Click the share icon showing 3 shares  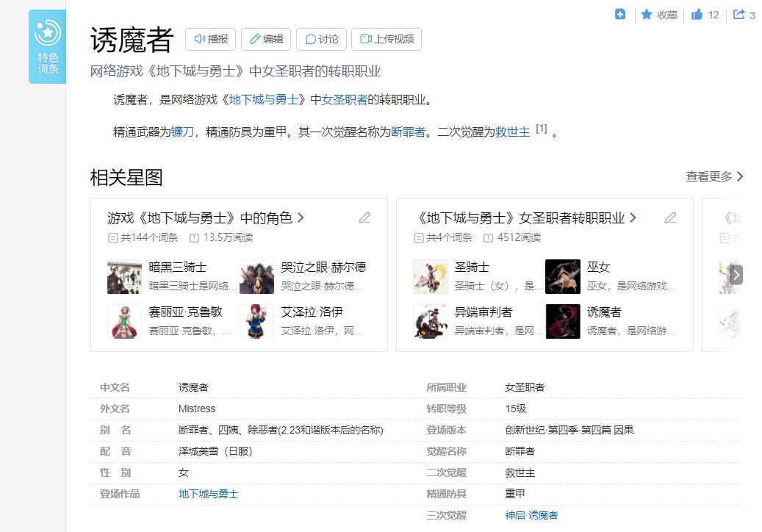coord(741,14)
